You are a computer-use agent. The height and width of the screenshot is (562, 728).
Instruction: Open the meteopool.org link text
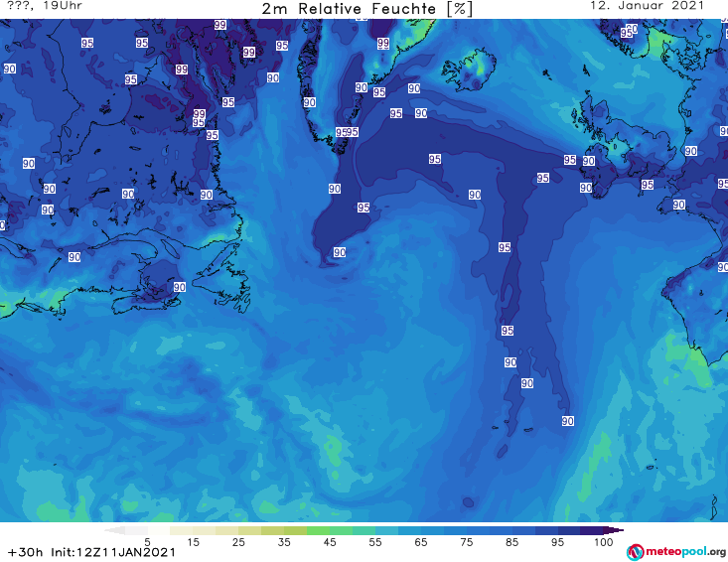click(x=685, y=552)
